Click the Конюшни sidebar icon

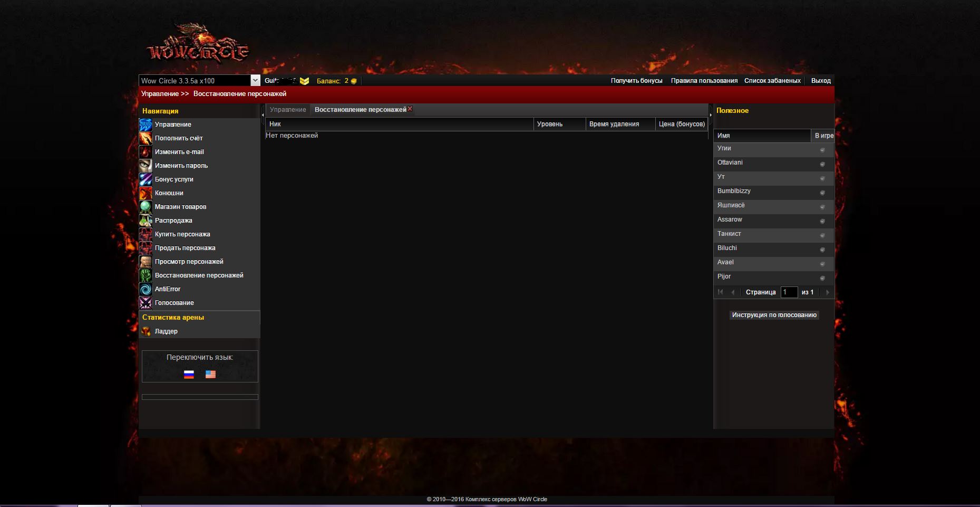[145, 193]
